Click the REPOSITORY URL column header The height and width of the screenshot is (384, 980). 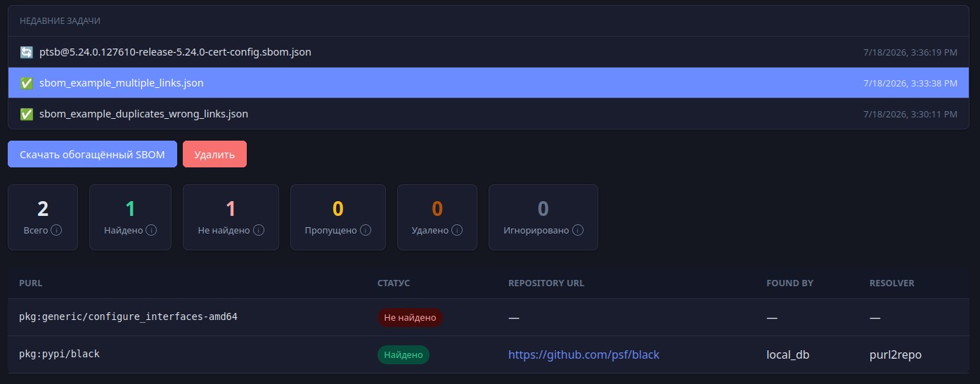[546, 283]
